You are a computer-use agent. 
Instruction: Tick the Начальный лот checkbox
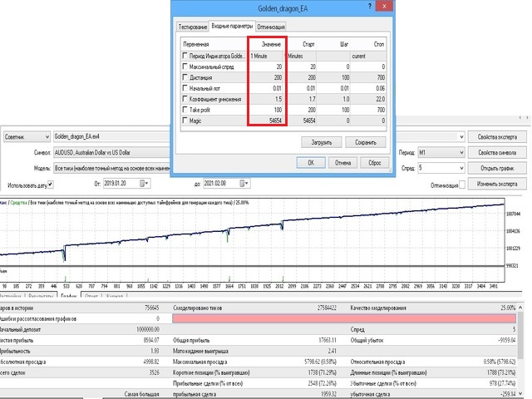[185, 88]
